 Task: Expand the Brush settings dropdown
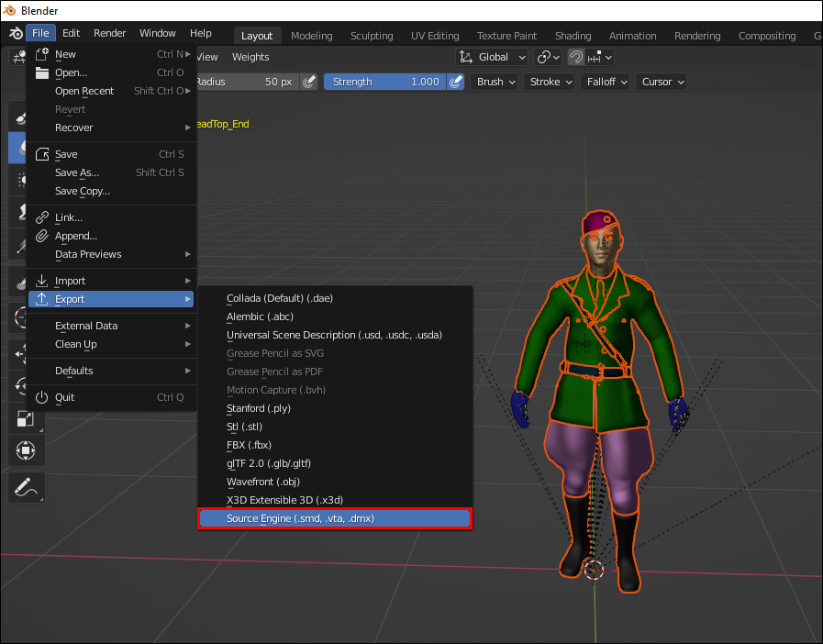click(x=495, y=82)
